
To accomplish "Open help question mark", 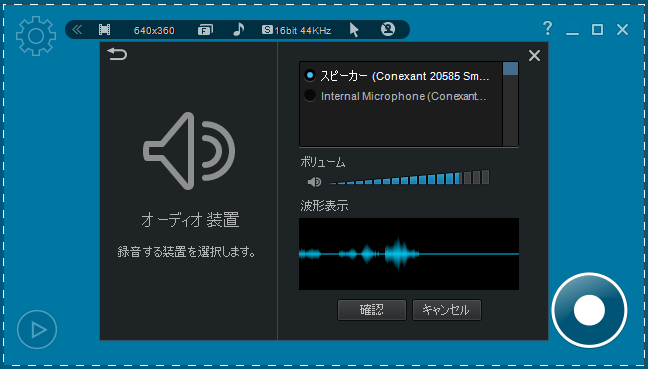I will (547, 29).
